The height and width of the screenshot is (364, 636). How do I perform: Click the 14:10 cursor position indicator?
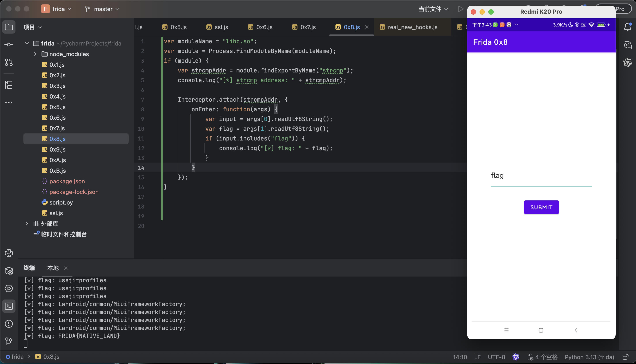pyautogui.click(x=460, y=357)
